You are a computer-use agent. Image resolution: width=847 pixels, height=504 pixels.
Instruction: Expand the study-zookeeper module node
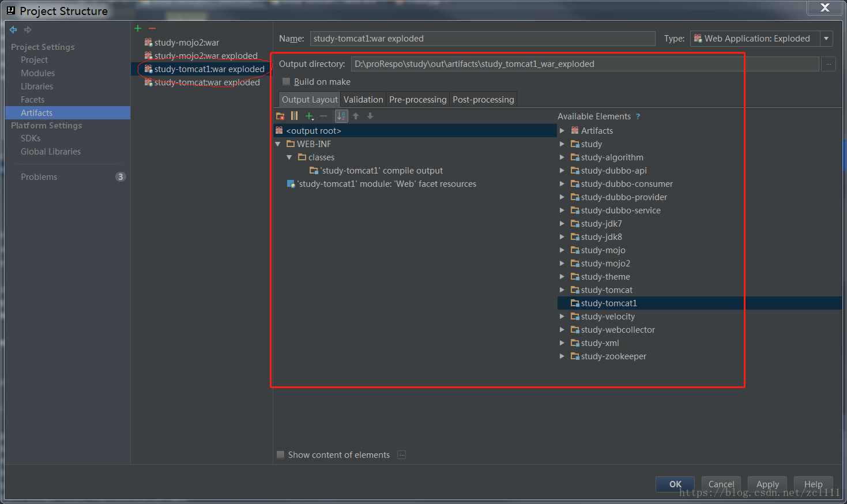pos(562,356)
